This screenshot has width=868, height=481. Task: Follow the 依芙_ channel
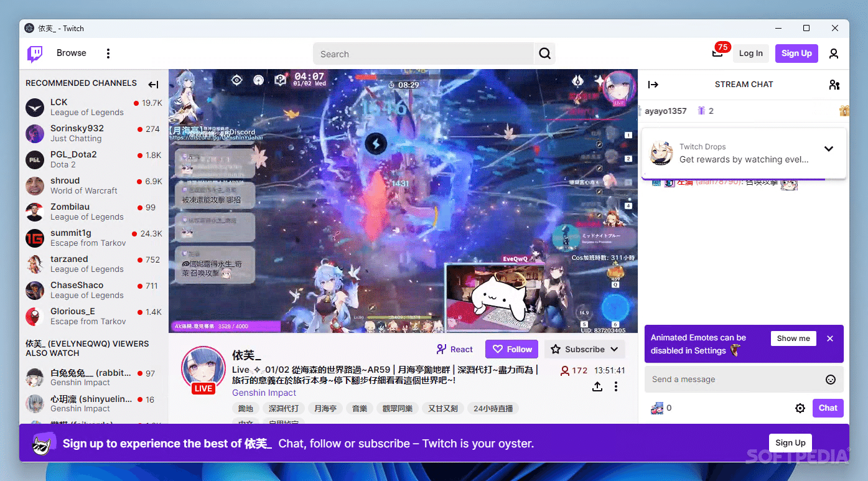coord(513,350)
